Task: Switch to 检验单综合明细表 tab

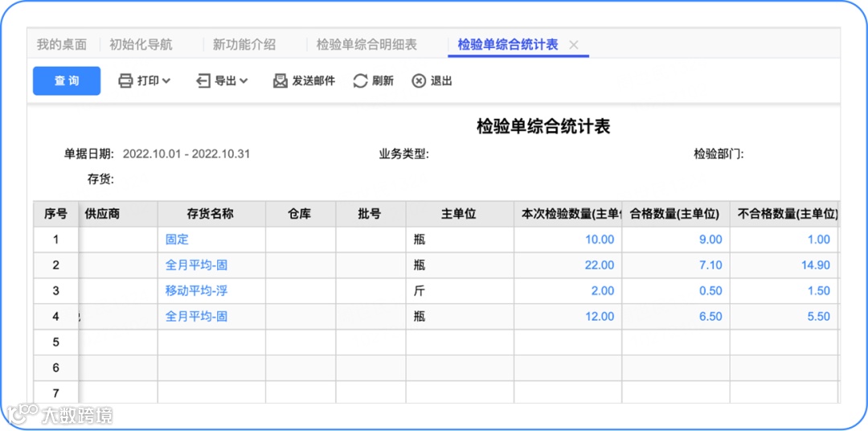Action: [x=366, y=45]
